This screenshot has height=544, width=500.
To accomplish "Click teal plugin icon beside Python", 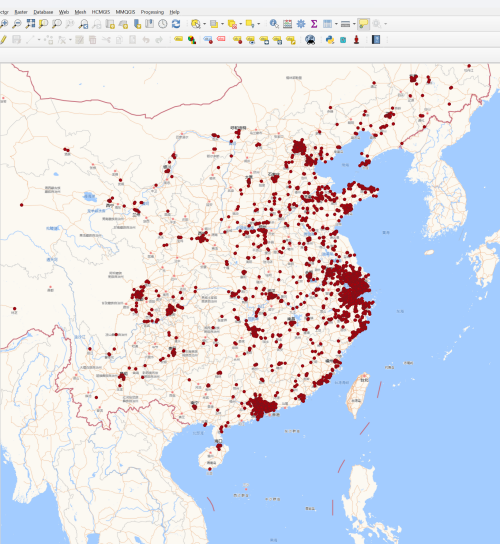I will (x=343, y=40).
